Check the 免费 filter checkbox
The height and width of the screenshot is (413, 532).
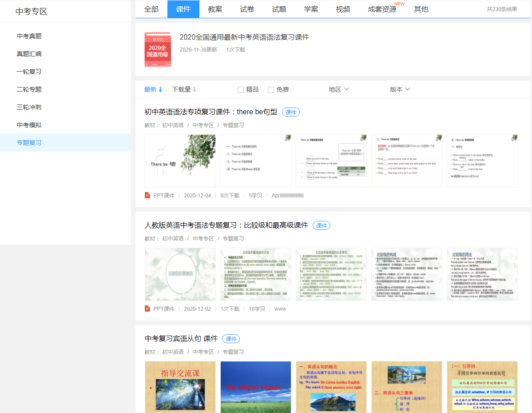point(270,89)
